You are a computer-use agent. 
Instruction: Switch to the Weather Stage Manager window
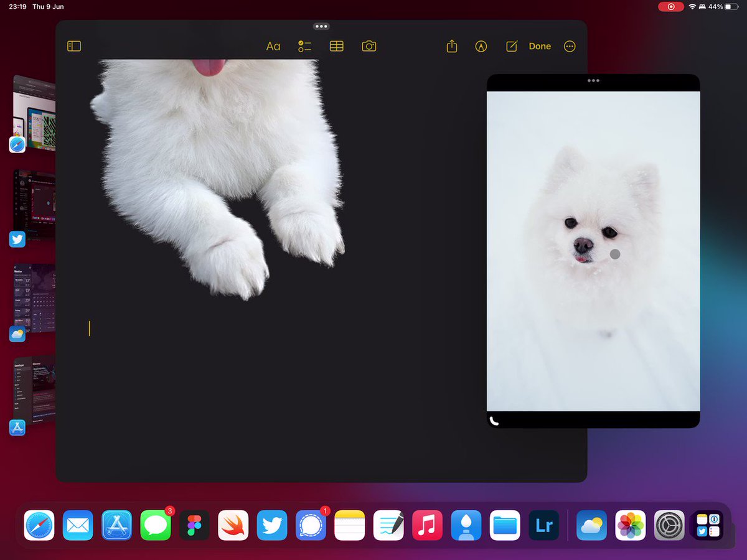[34, 299]
